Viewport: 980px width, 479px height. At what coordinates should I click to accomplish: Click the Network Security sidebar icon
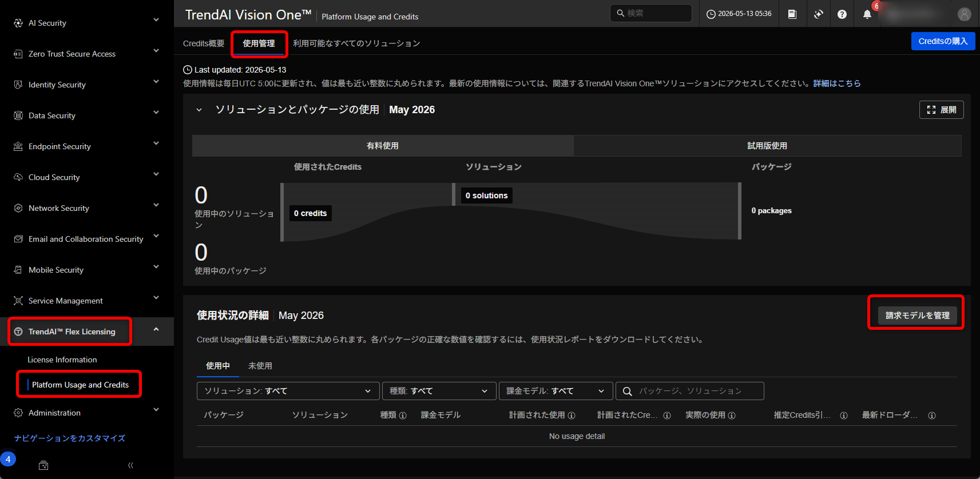pyautogui.click(x=18, y=208)
